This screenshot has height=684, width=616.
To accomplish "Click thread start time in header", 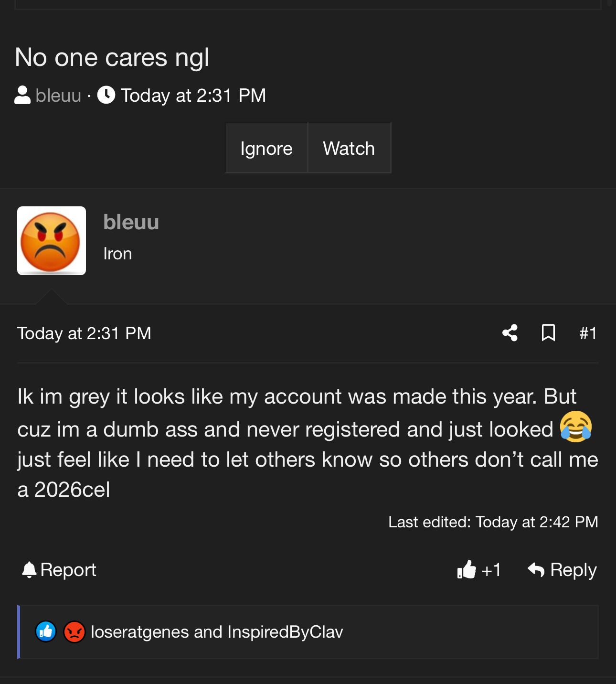I will (193, 96).
